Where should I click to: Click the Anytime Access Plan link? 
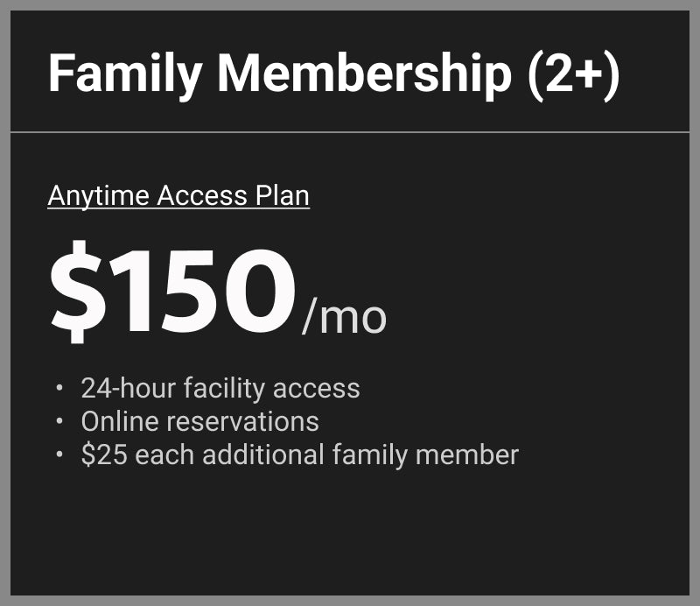[x=178, y=195]
